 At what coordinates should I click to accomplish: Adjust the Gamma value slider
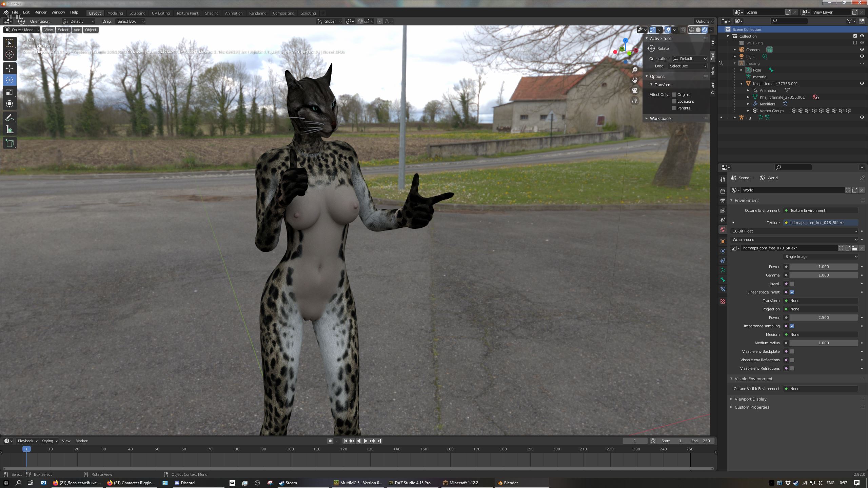[x=823, y=275]
